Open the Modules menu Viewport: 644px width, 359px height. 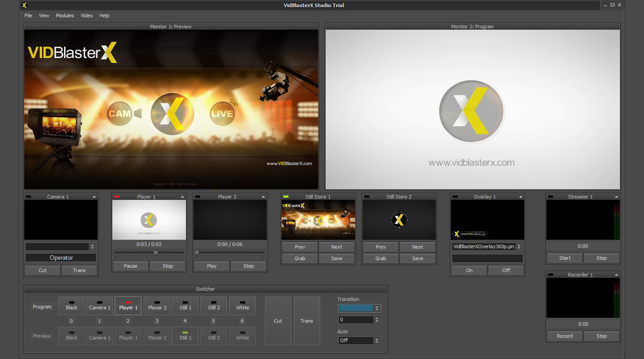pos(65,15)
